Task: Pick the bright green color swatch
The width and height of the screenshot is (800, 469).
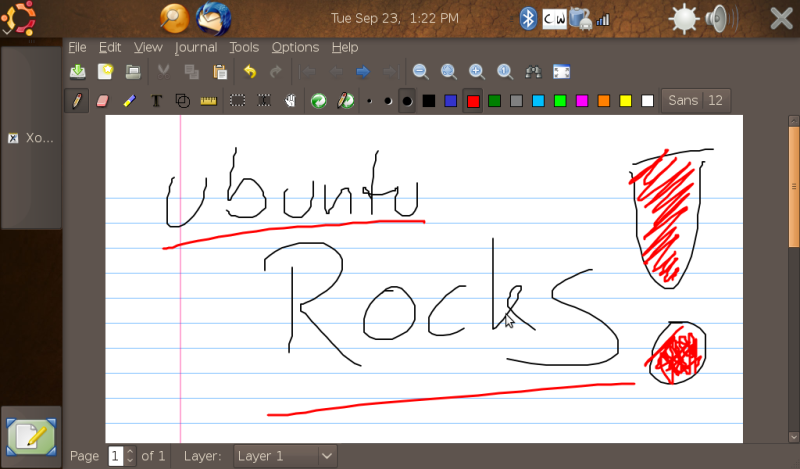Action: 560,101
